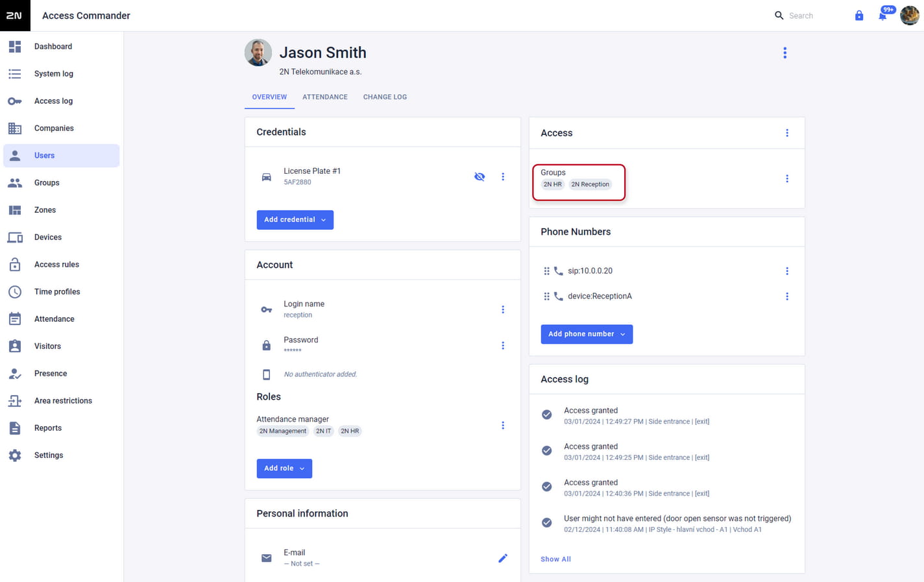
Task: Expand the Add role dropdown
Action: [284, 468]
